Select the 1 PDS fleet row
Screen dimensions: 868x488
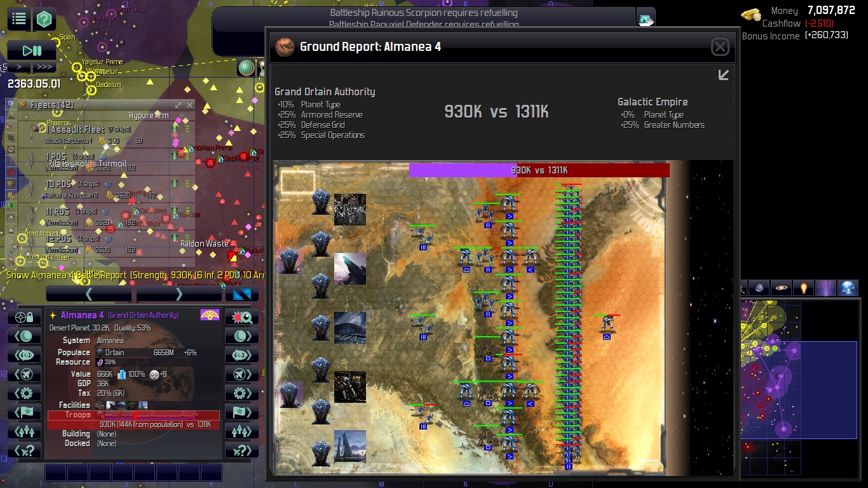click(106, 161)
